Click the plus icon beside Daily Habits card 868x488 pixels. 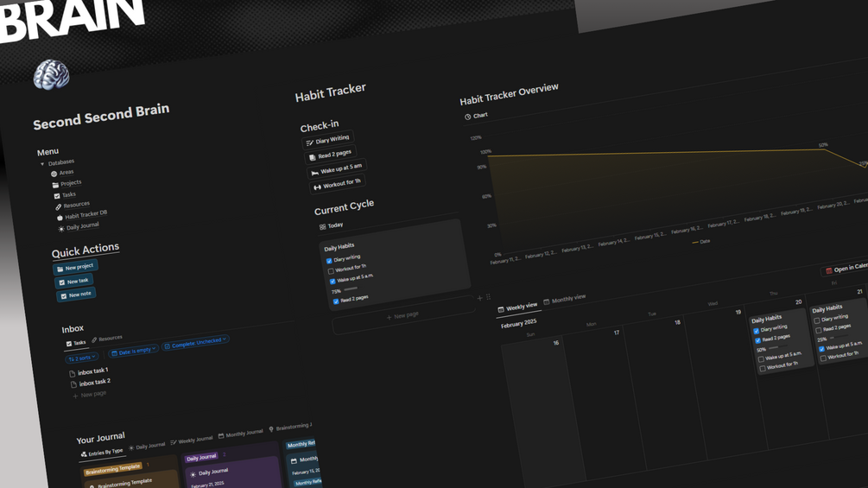480,298
